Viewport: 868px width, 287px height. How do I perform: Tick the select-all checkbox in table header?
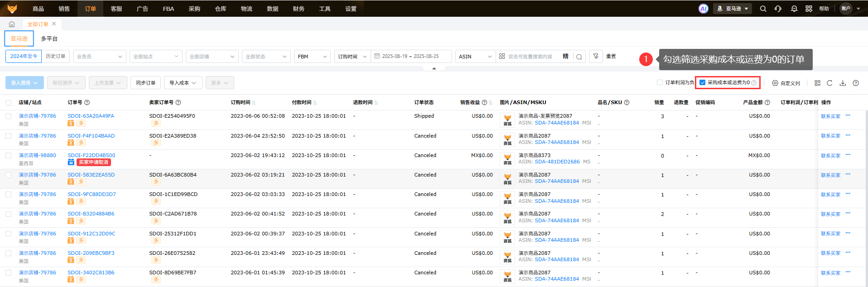point(9,103)
